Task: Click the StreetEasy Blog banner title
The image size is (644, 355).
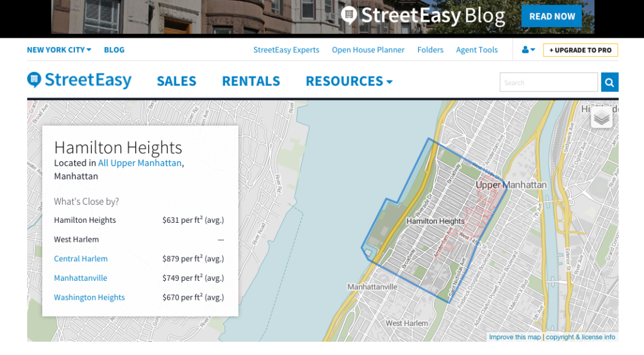Action: [x=424, y=16]
